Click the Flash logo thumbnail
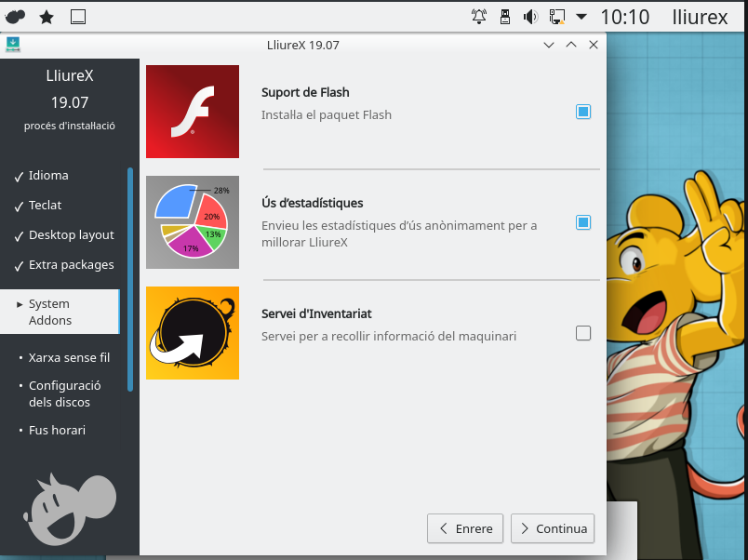 pos(193,112)
